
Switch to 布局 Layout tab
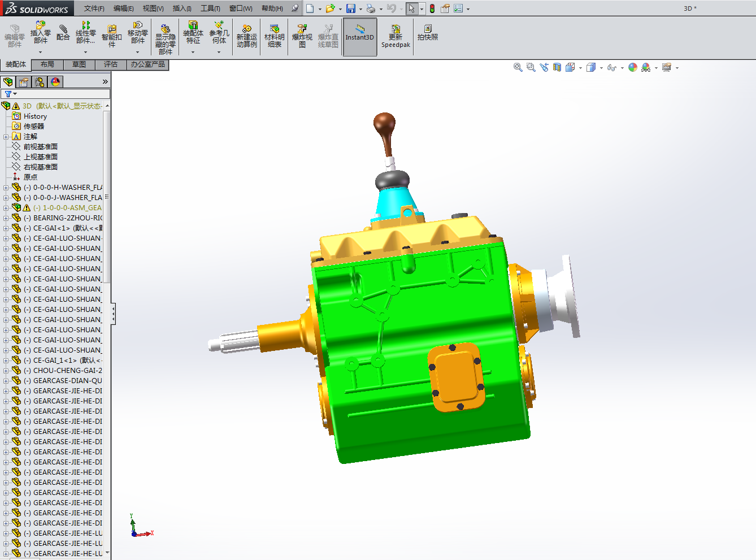click(47, 64)
